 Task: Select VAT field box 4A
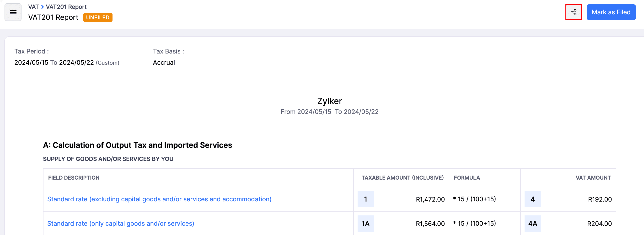532,223
